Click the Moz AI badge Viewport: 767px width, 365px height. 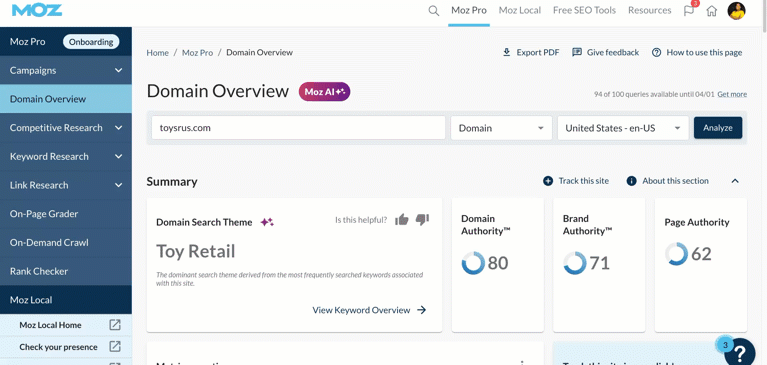click(x=325, y=91)
